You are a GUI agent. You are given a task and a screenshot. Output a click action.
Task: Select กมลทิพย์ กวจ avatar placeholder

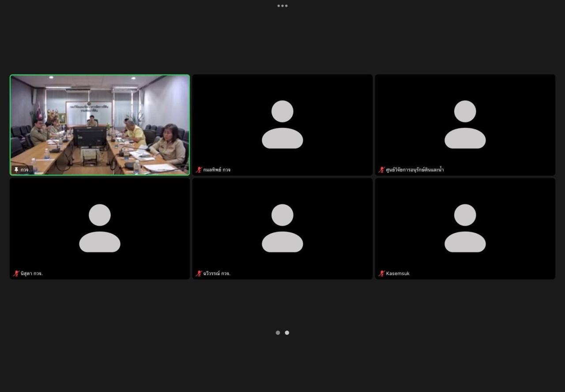click(x=282, y=124)
